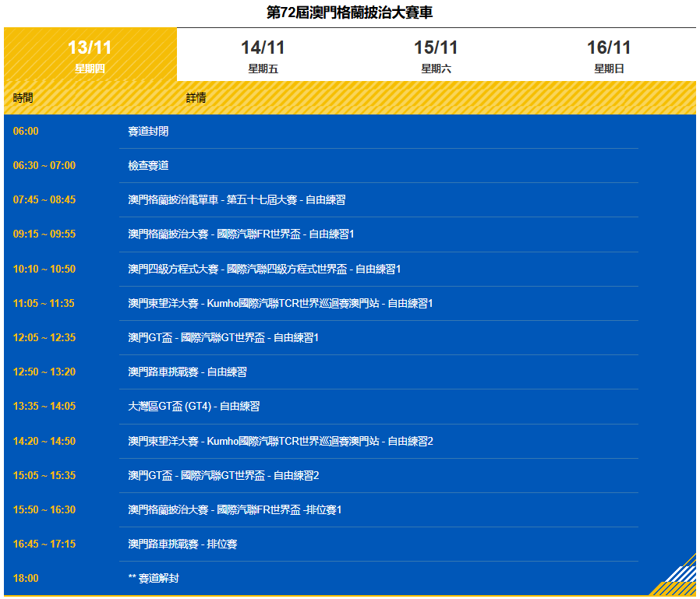Select 國際汽聯GT世界盃 自由練習1 row
This screenshot has height=599, width=700.
223,338
